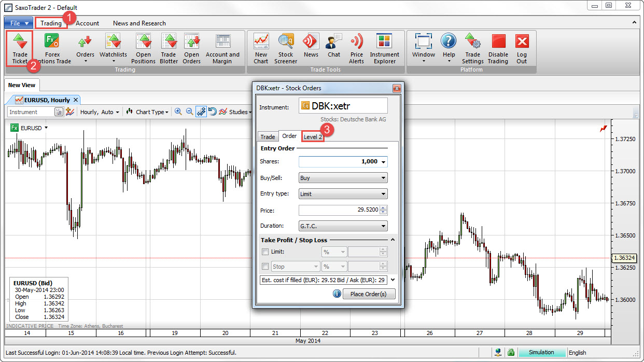This screenshot has height=362, width=644.
Task: Open the Window ribbon menu
Action: [424, 48]
